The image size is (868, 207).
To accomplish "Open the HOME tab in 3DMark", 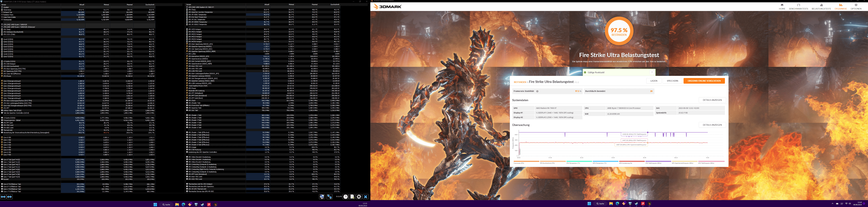I will click(782, 7).
